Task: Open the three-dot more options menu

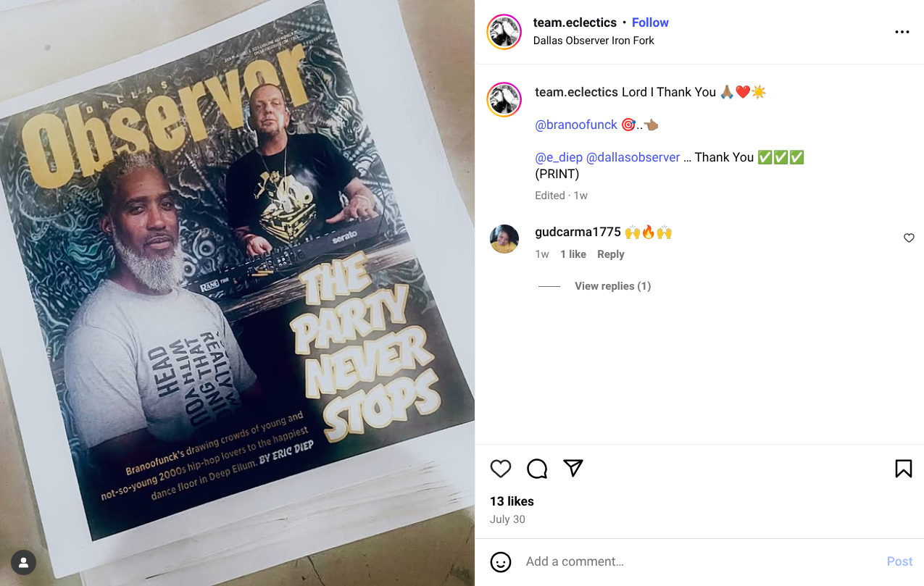Action: point(902,32)
